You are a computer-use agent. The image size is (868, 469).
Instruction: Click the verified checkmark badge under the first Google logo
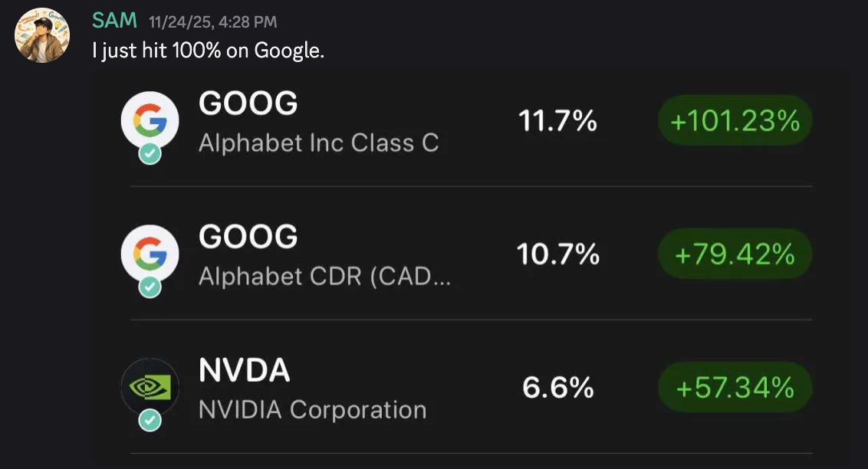(150, 154)
